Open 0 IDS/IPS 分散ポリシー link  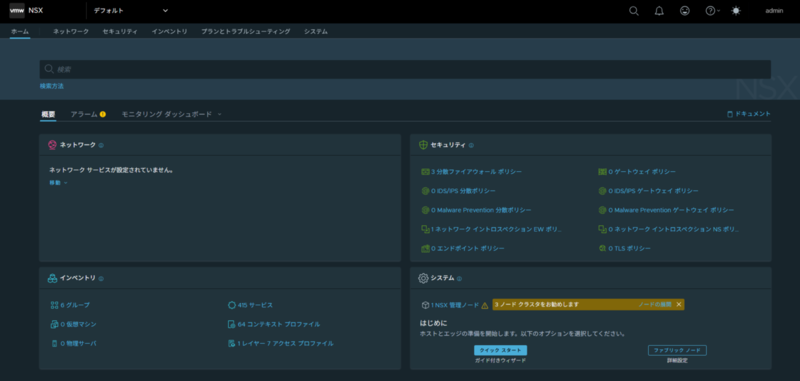tap(463, 191)
